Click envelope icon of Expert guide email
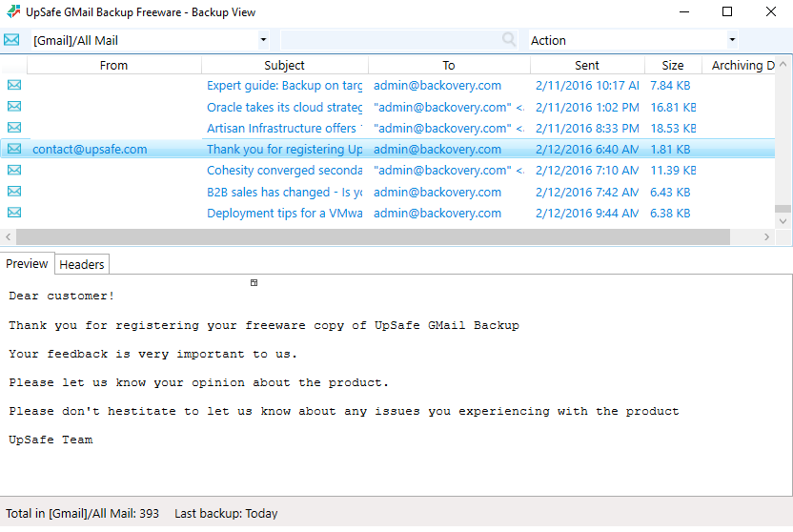793x532 pixels. click(x=14, y=85)
